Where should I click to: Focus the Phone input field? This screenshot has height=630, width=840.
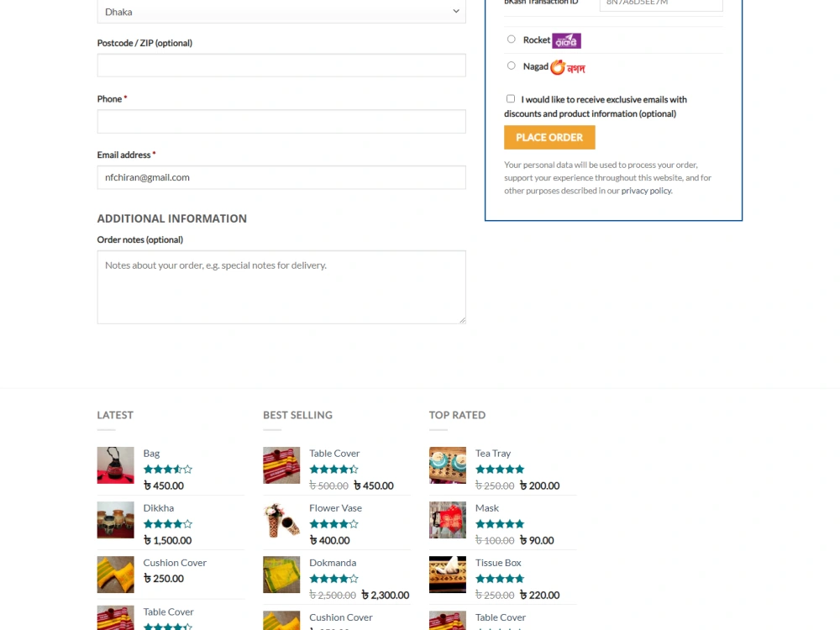281,121
